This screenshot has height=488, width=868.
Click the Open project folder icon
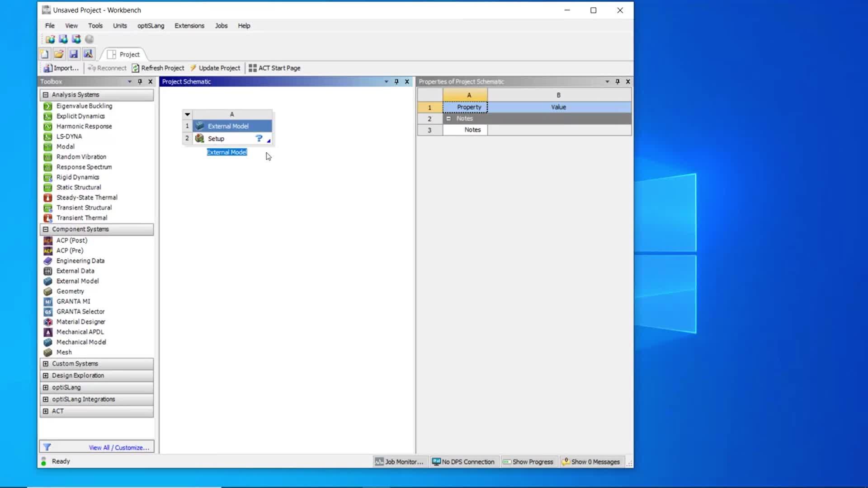[x=59, y=54]
